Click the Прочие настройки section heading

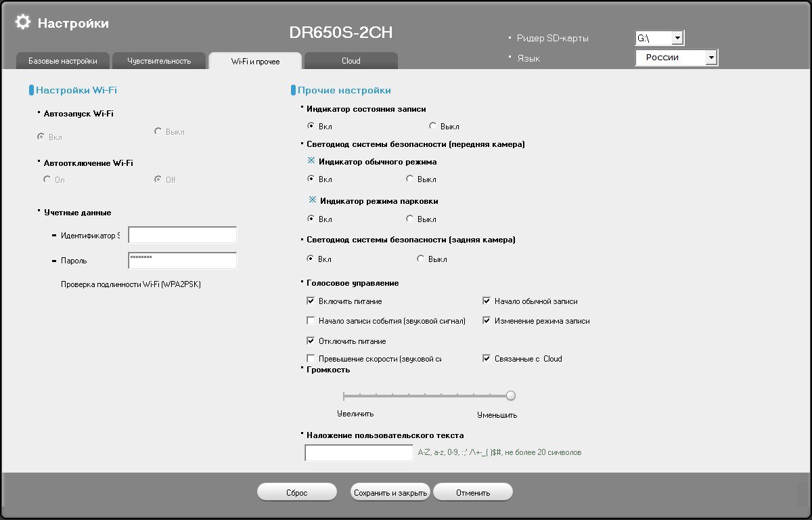pos(344,90)
